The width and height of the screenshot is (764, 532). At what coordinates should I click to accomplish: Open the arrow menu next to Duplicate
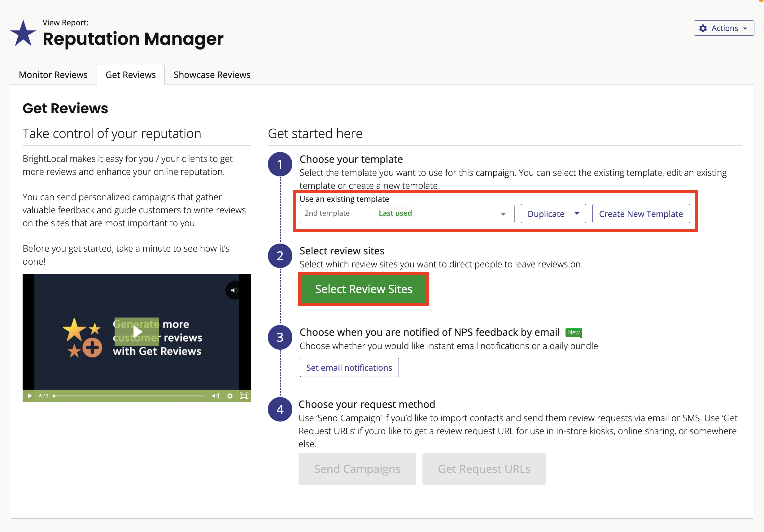tap(578, 214)
